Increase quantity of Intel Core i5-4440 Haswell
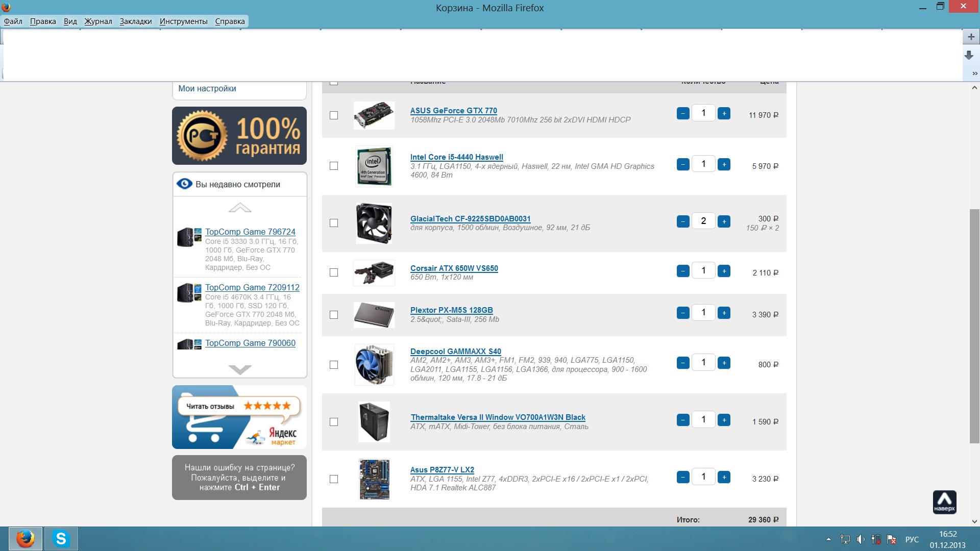The width and height of the screenshot is (980, 551). point(724,164)
